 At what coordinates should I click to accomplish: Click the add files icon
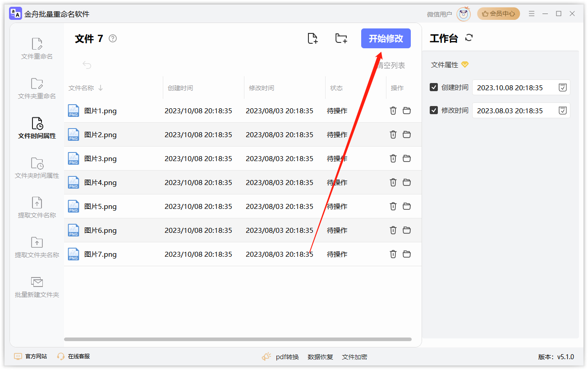[x=313, y=38]
